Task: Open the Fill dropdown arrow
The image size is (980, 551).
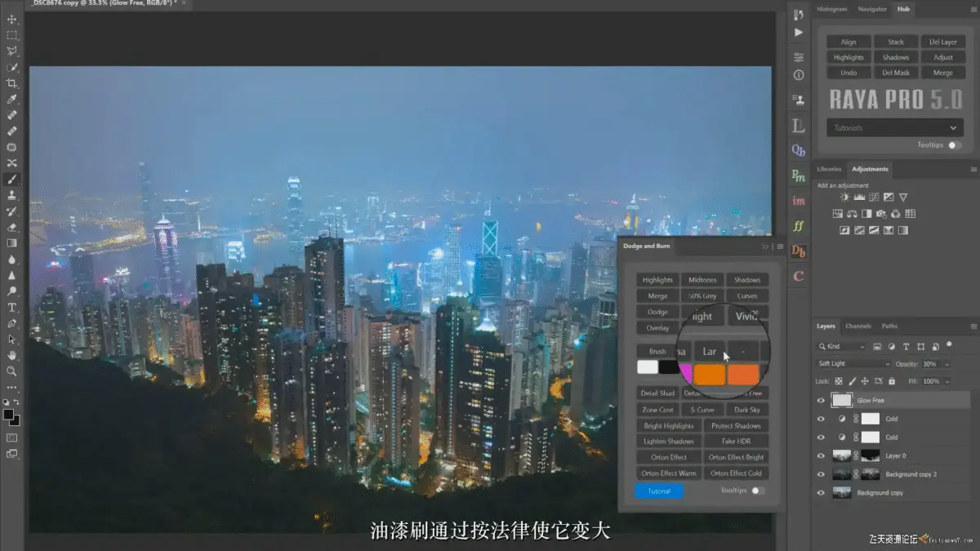Action: (947, 381)
